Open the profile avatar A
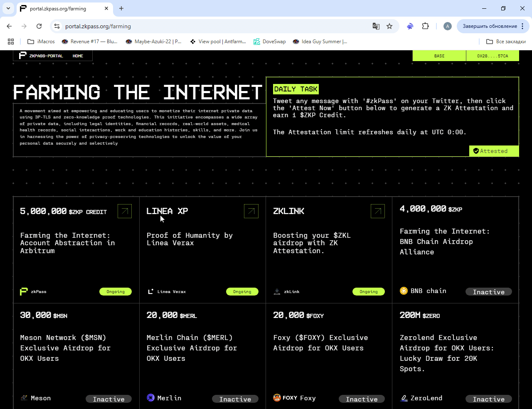This screenshot has width=532, height=409. click(x=448, y=26)
